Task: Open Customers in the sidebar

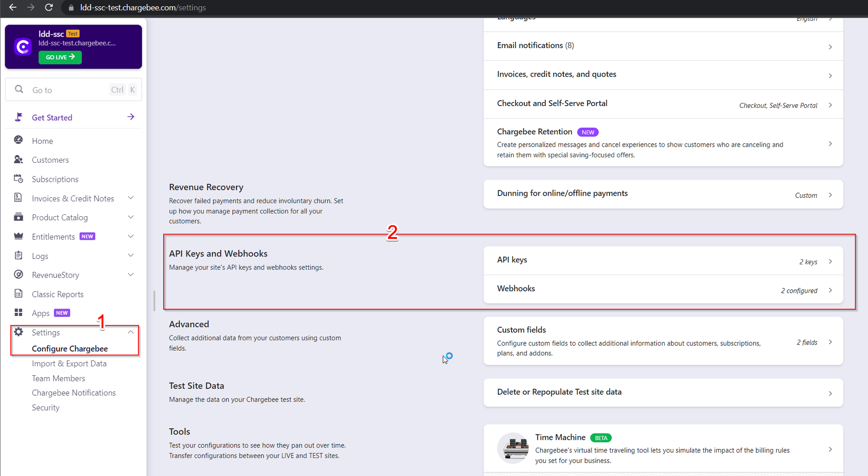Action: point(50,160)
